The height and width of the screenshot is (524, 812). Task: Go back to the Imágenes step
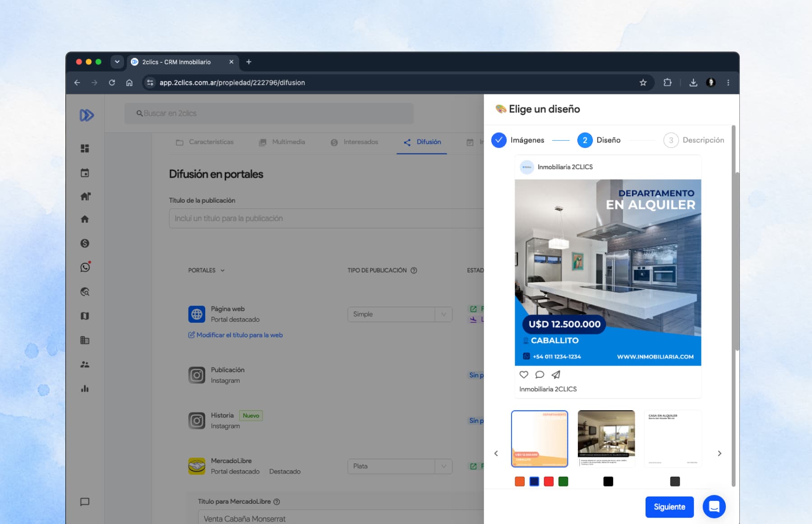coord(518,140)
